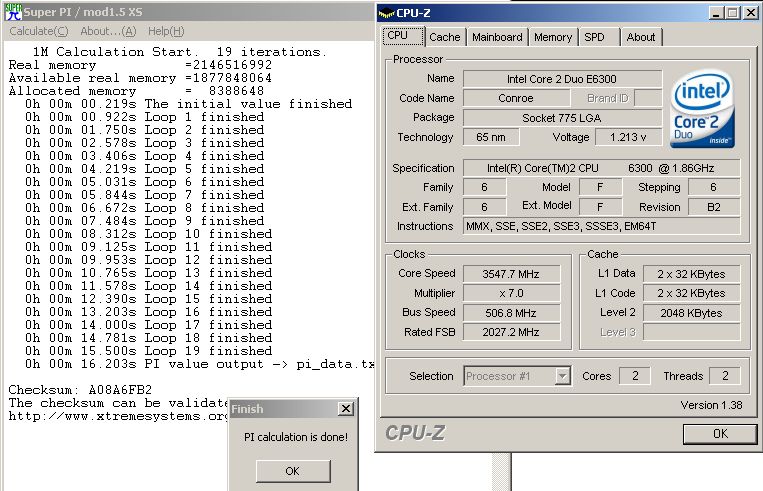Click the Super PI title bar icon
Image resolution: width=763 pixels, height=491 pixels.
tap(13, 12)
